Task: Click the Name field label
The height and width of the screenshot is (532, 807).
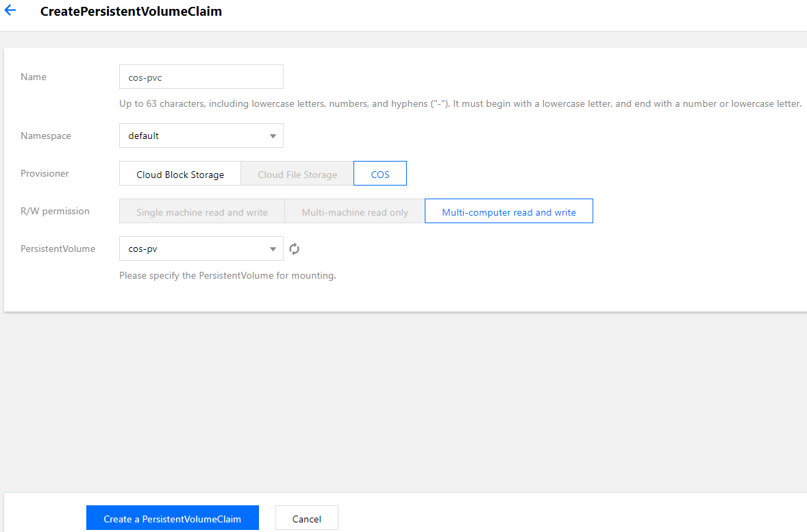Action: pos(34,77)
